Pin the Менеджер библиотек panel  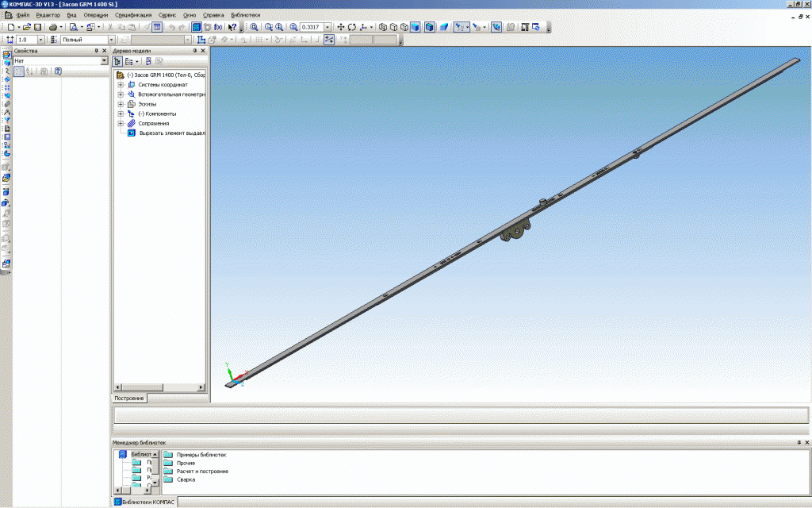[x=799, y=443]
